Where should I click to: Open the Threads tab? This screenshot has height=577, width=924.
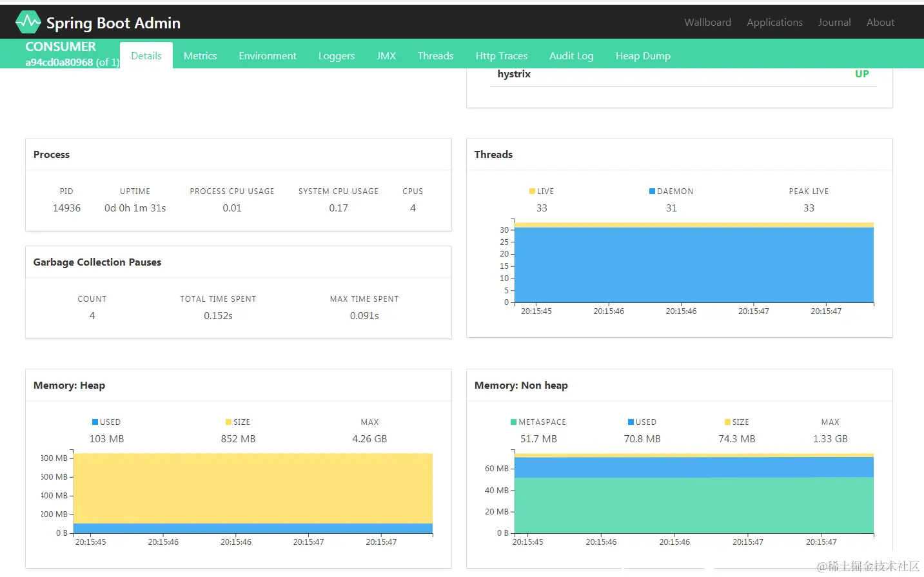pos(435,55)
